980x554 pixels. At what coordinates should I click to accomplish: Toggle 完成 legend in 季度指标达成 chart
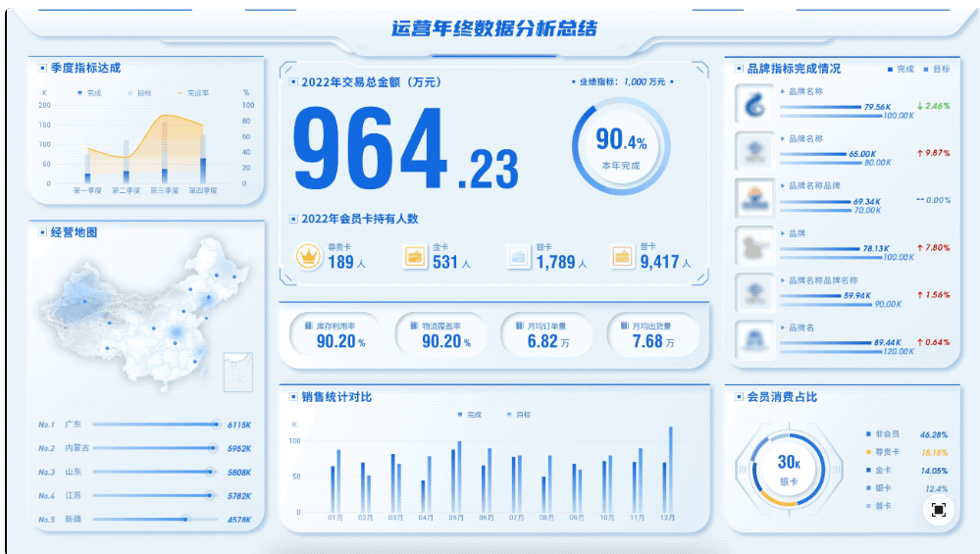(89, 93)
